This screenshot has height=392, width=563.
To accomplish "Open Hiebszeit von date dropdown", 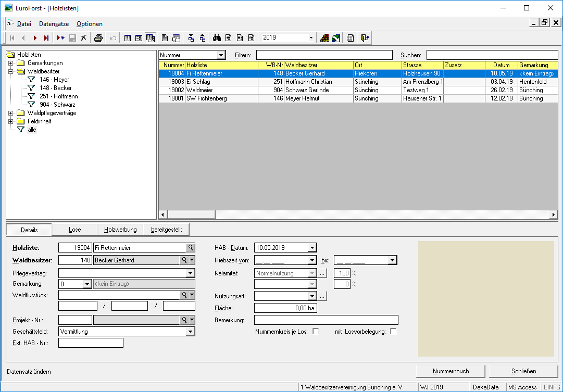I will click(x=312, y=260).
